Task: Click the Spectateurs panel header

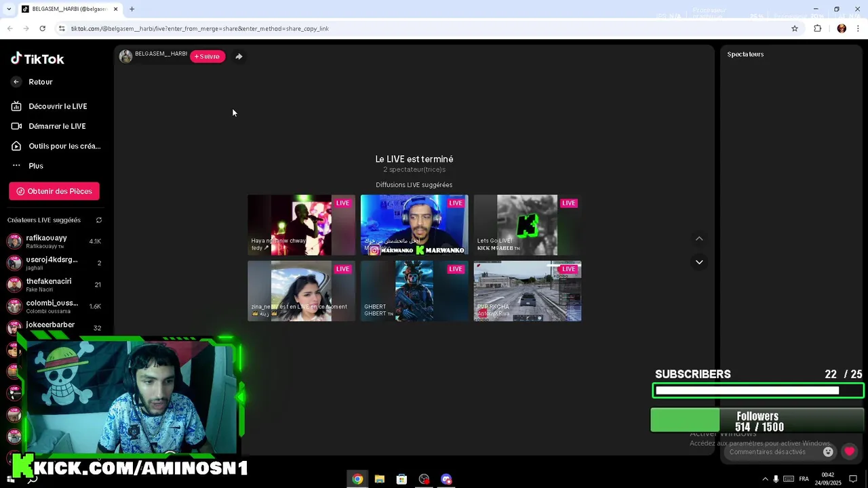Action: pyautogui.click(x=745, y=54)
